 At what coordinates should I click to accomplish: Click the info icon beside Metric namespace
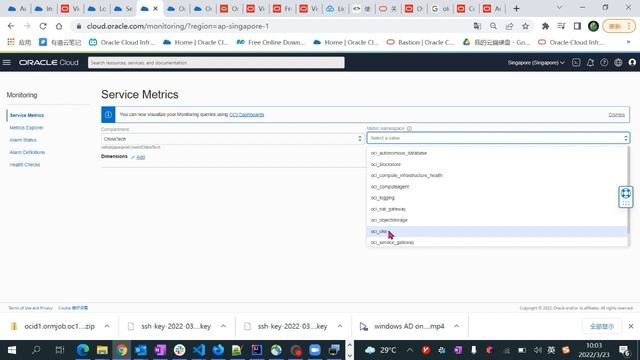click(x=409, y=128)
